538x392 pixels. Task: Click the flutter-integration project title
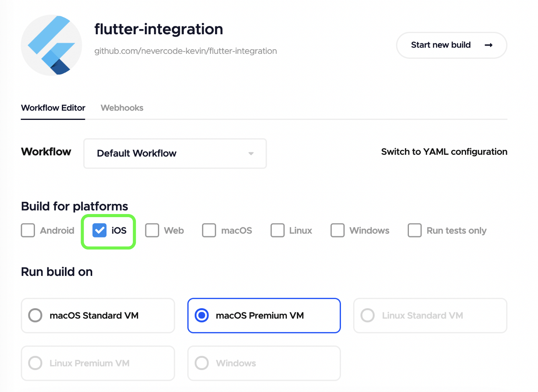point(159,29)
